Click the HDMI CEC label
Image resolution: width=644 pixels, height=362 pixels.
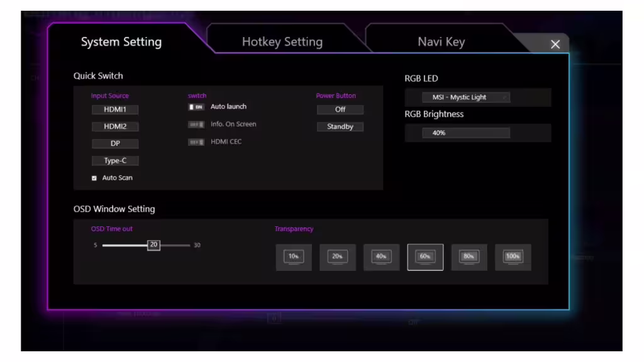(226, 141)
